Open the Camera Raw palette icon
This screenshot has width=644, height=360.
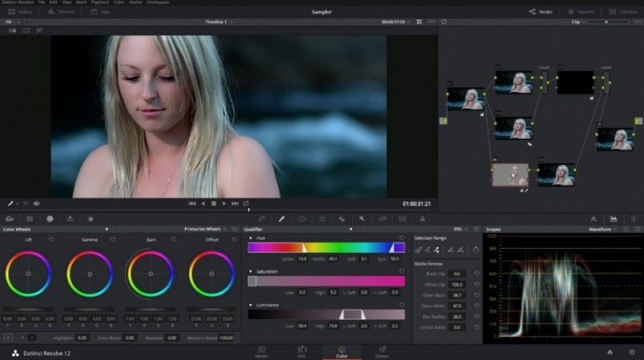click(10, 219)
